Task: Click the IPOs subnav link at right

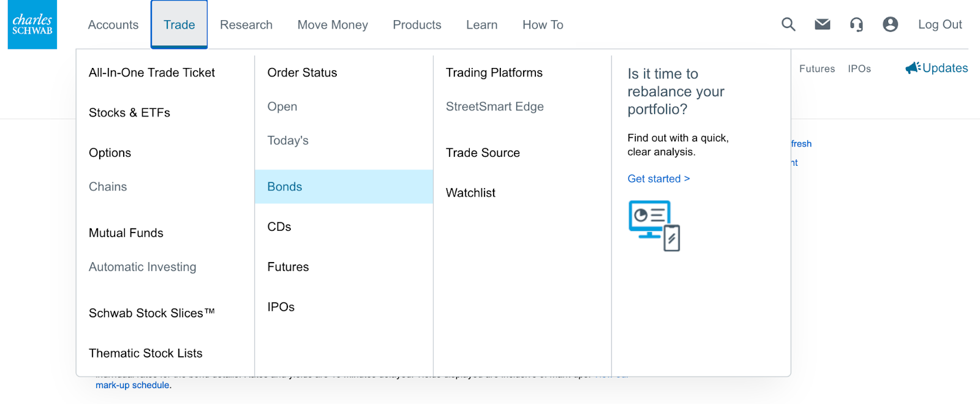Action: pyautogui.click(x=859, y=69)
